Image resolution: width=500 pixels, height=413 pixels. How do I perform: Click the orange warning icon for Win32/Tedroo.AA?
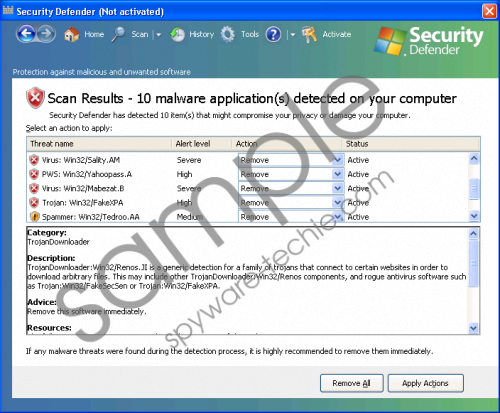pos(34,217)
